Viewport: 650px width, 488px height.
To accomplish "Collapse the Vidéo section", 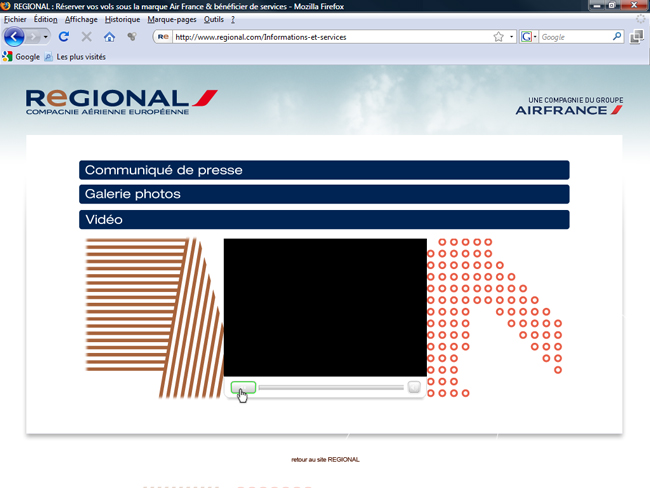I will click(x=324, y=219).
